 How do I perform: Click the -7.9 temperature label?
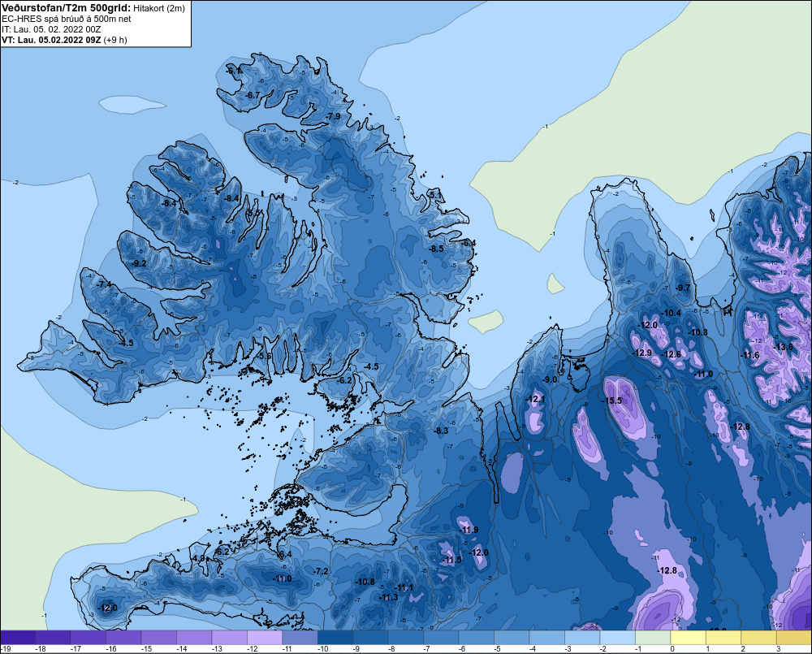tap(333, 117)
